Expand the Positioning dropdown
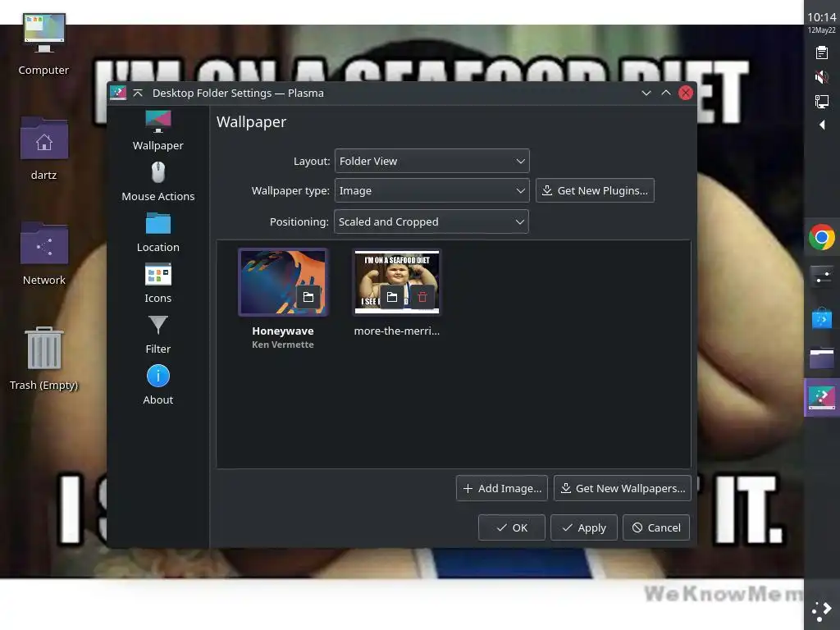 (431, 221)
